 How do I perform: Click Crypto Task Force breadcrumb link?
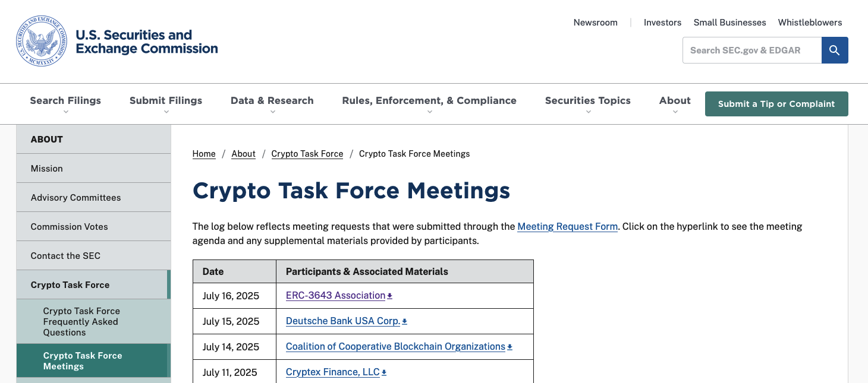(x=307, y=154)
